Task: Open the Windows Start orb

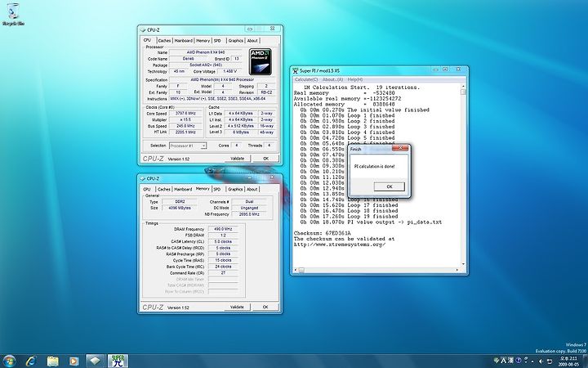Action: (9, 361)
